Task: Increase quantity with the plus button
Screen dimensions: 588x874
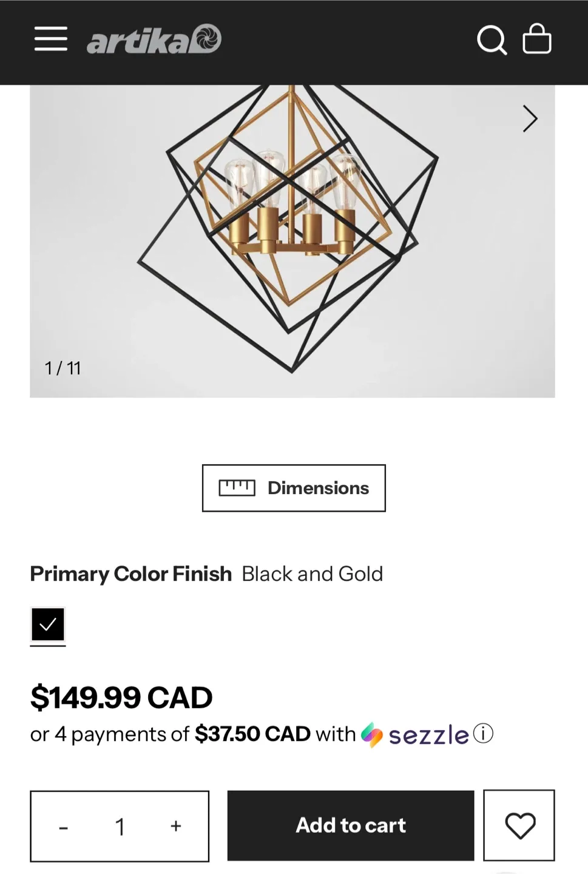Action: [x=176, y=826]
